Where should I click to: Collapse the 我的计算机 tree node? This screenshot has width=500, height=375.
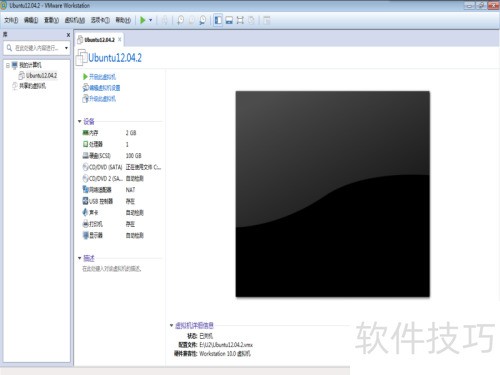(8, 65)
